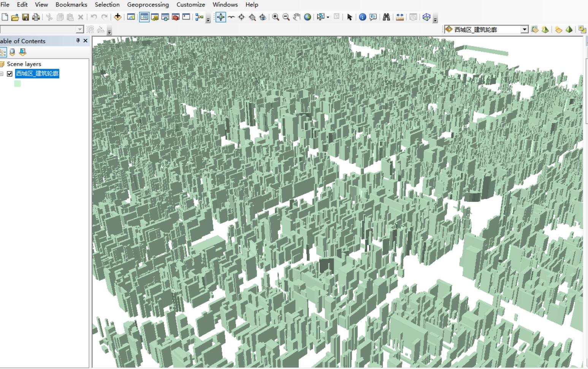Activate the Zoom In tool
Image resolution: width=588 pixels, height=369 pixels.
click(276, 17)
